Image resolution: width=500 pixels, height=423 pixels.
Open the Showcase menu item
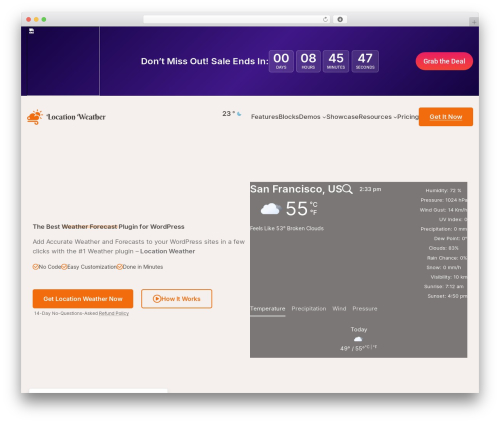click(343, 117)
